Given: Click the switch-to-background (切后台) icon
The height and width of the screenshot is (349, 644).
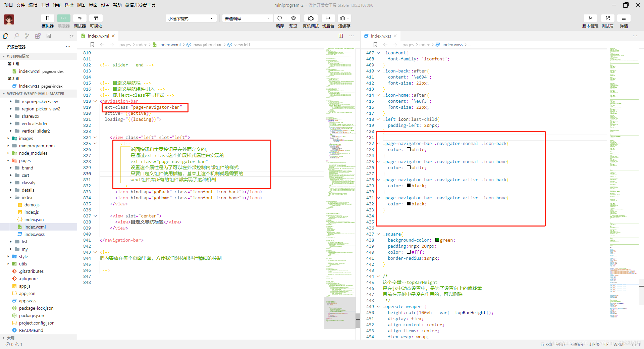Looking at the screenshot, I should coord(328,18).
